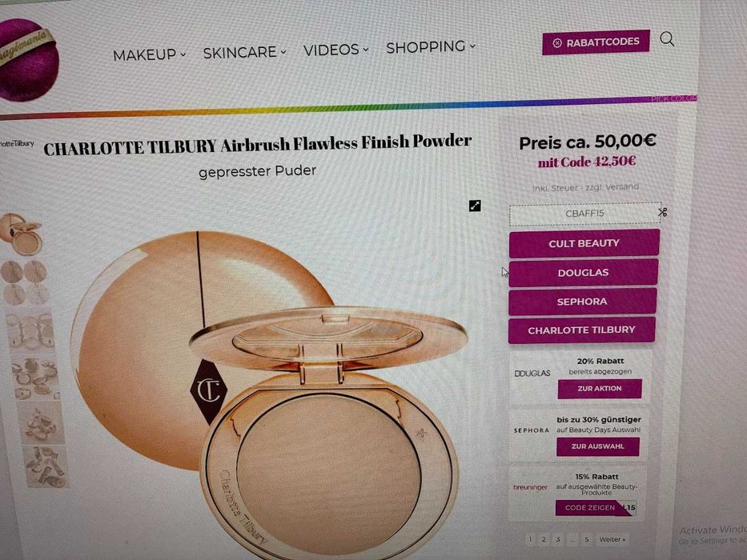Open the Shopping menu
The width and height of the screenshot is (747, 560).
click(431, 46)
